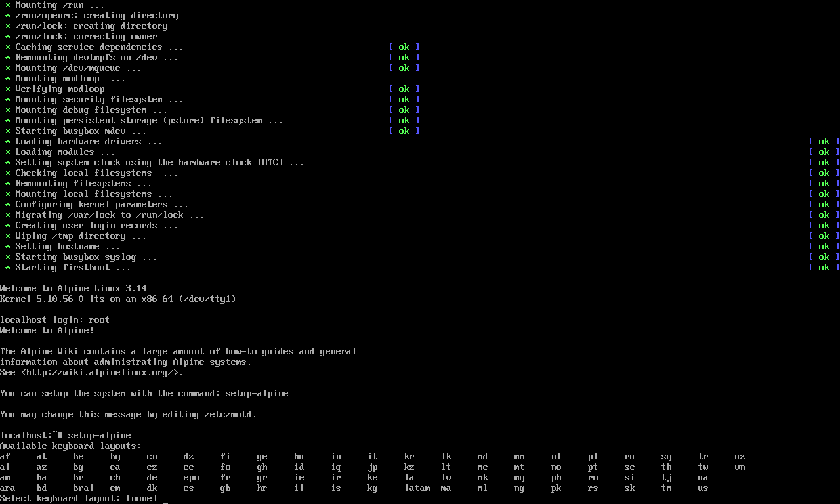Click the 'pl' keyboard layout code
The width and height of the screenshot is (840, 504).
click(593, 457)
